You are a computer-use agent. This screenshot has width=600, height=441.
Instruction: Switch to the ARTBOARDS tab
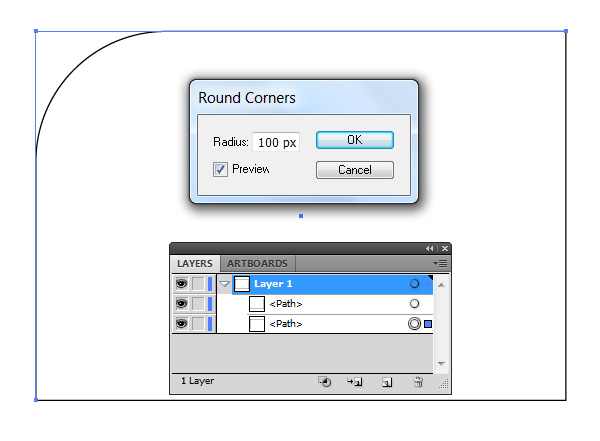tap(257, 263)
